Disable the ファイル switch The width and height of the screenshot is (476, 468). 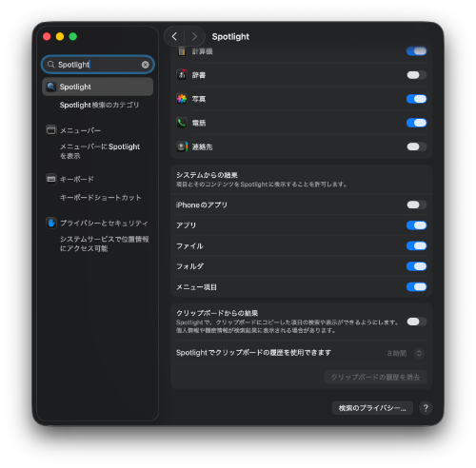[416, 245]
